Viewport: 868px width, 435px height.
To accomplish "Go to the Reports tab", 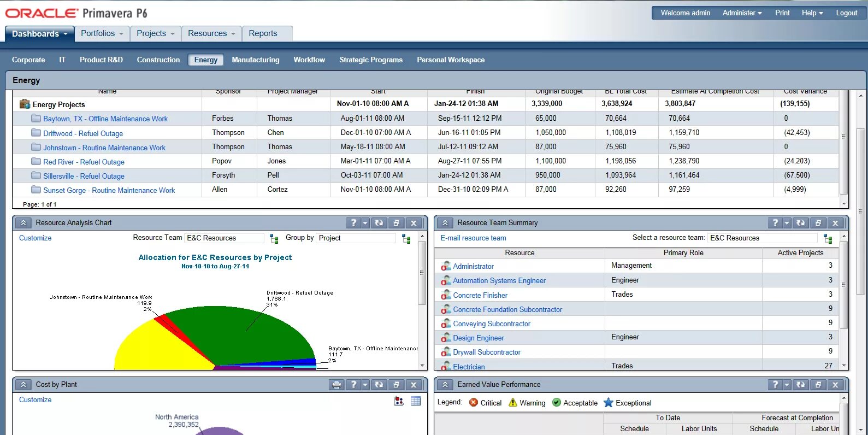I will pyautogui.click(x=263, y=33).
